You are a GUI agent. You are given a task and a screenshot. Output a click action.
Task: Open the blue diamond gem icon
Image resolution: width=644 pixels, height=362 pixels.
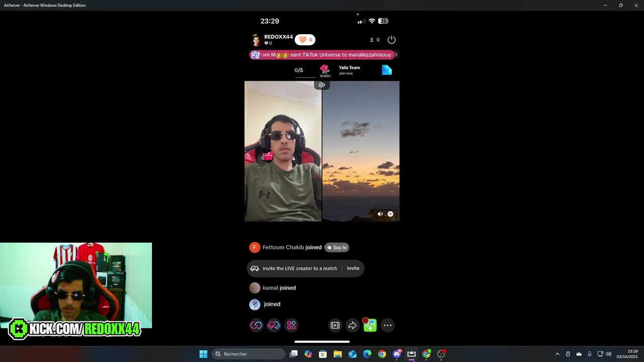point(386,70)
